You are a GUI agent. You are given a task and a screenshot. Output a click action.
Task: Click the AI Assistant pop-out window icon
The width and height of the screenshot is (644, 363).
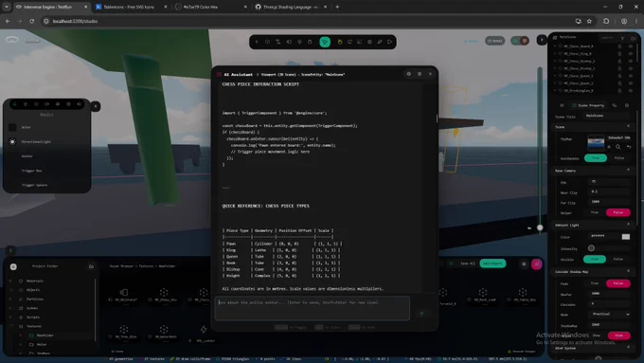(420, 74)
